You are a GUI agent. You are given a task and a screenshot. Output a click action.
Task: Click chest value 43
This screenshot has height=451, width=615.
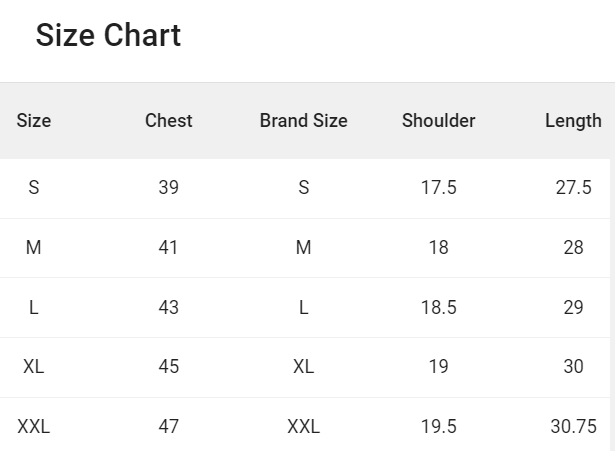(168, 307)
